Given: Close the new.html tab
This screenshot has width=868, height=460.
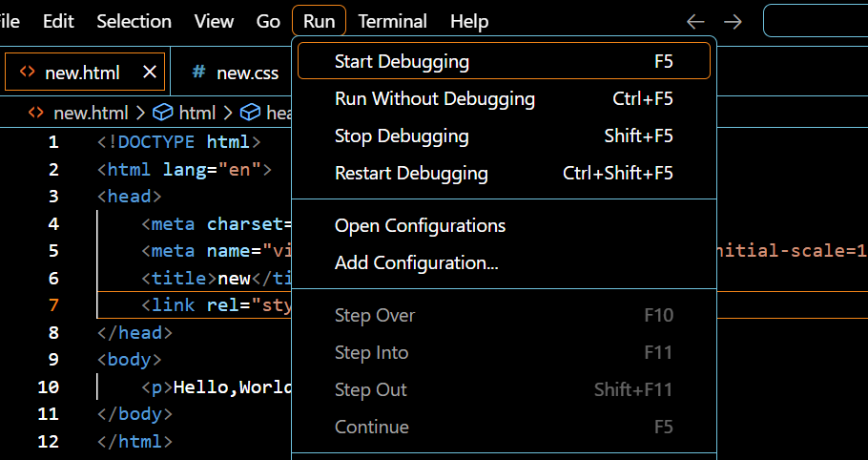Looking at the screenshot, I should click(150, 72).
